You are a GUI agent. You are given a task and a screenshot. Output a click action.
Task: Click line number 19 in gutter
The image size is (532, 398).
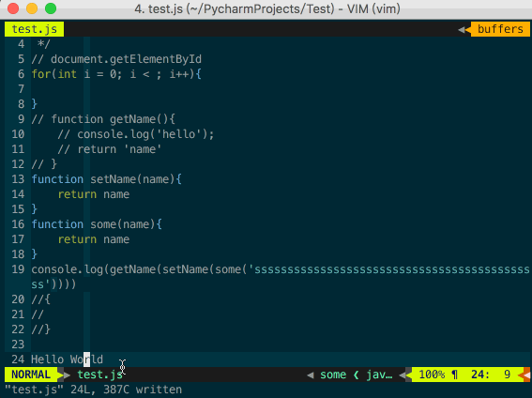[x=18, y=269]
